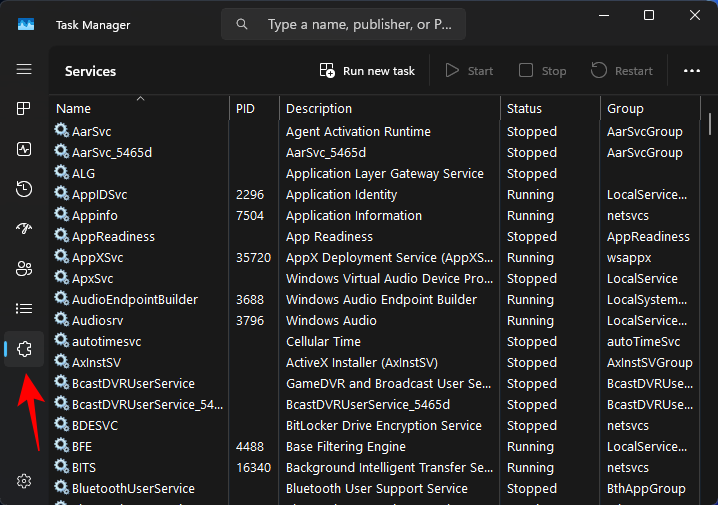
Task: Click the gear icon beside AppReadiness
Action: tap(61, 235)
